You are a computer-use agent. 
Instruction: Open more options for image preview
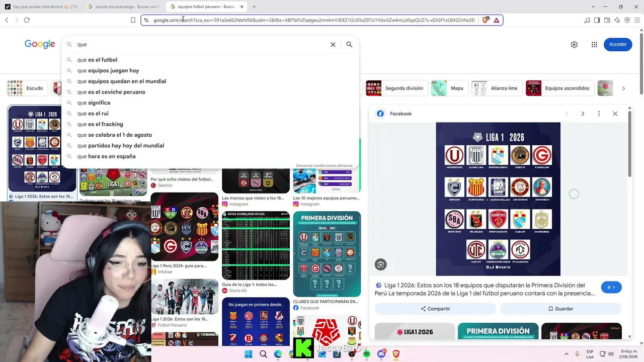tap(599, 114)
